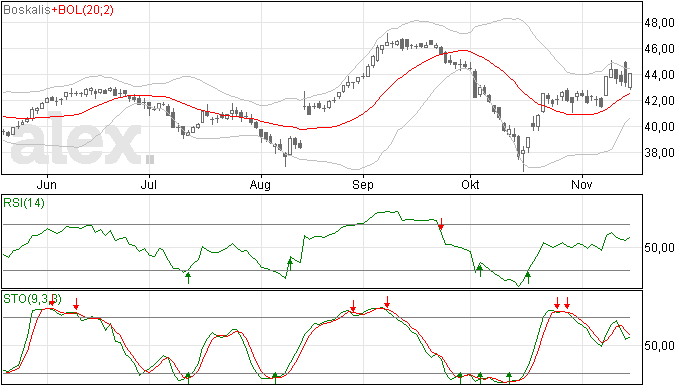Click the 46,00 price axis label
This screenshot has height=387, width=690.
pos(659,49)
